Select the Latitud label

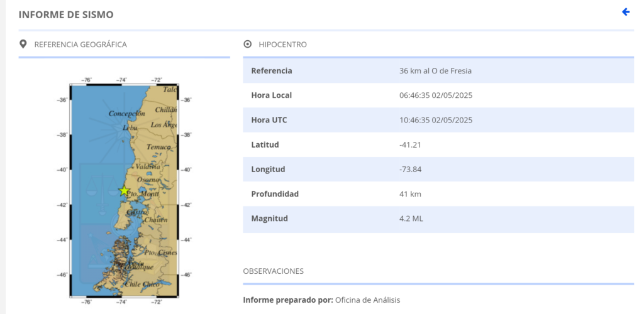[265, 144]
